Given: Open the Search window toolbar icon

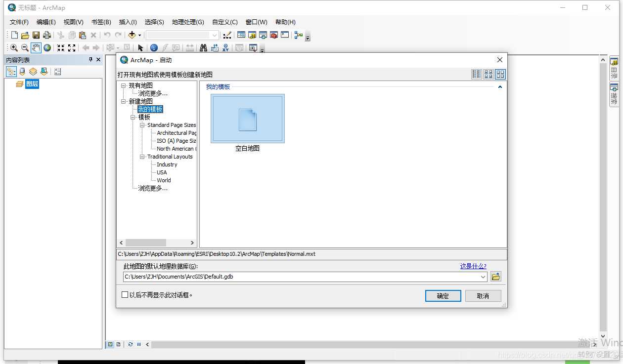Looking at the screenshot, I should [x=263, y=35].
